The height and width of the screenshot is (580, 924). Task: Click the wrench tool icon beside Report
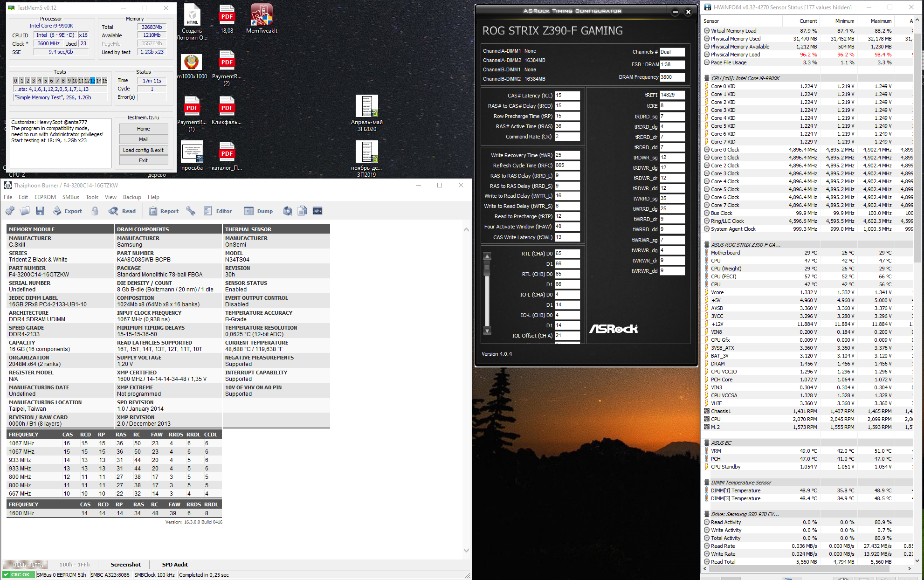[x=191, y=211]
